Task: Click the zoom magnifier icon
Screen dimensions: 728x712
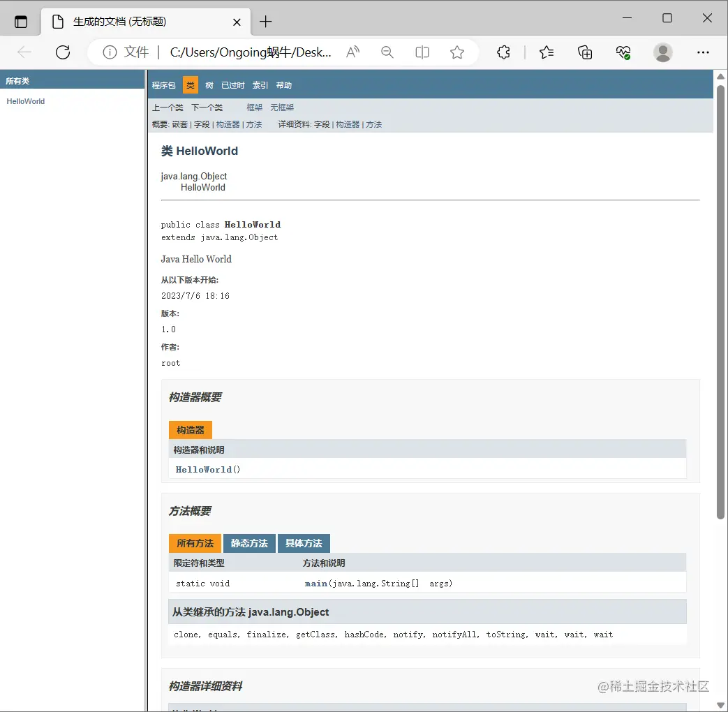Action: tap(387, 52)
